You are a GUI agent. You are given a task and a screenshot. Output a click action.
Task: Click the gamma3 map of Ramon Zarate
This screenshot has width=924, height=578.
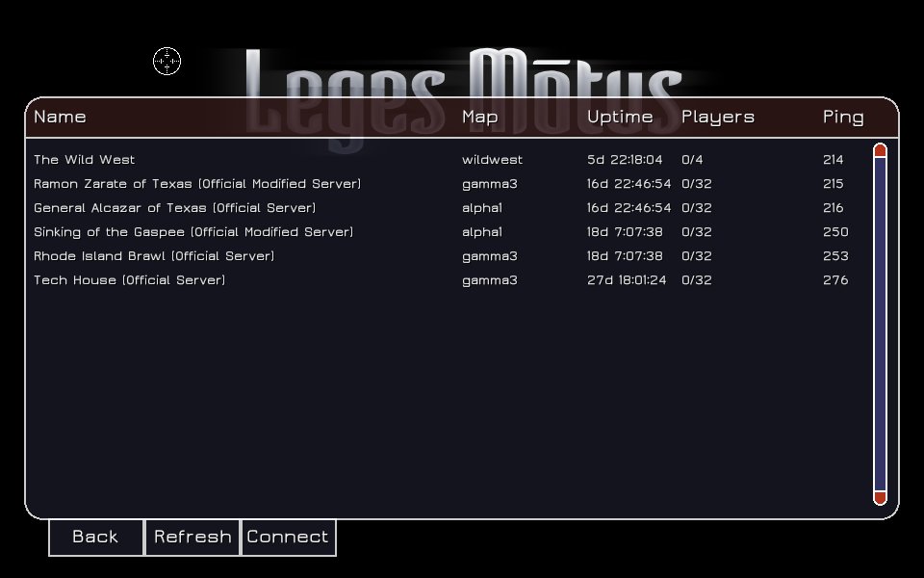(490, 185)
